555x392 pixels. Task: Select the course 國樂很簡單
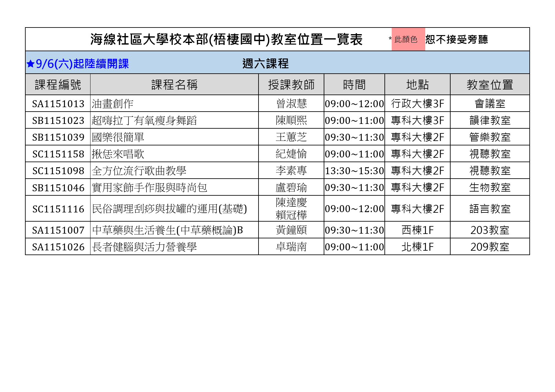coord(118,137)
